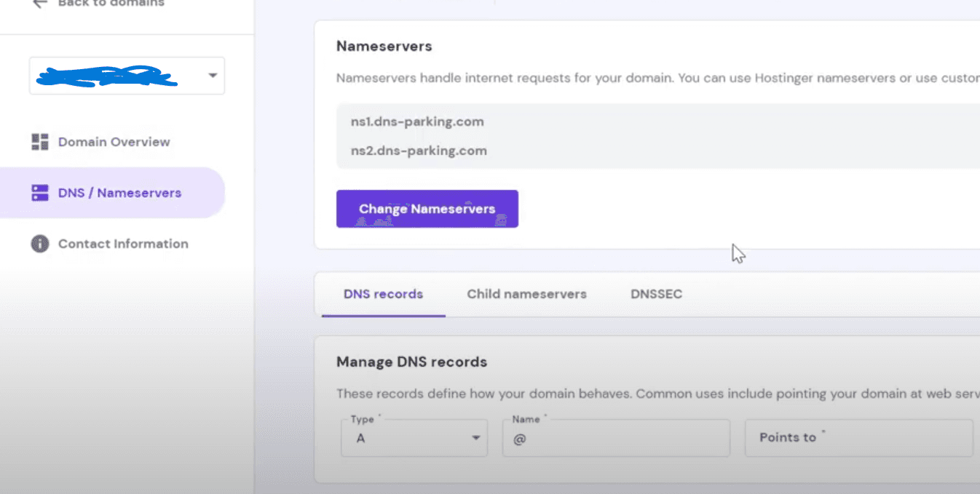Open the domain selector dropdown
Screen dimensions: 980x494
pyautogui.click(x=127, y=75)
